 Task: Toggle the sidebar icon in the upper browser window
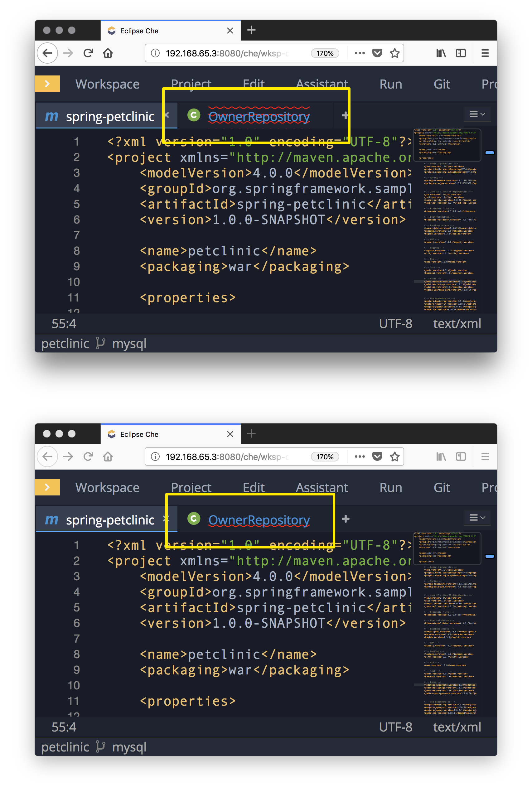tap(461, 53)
